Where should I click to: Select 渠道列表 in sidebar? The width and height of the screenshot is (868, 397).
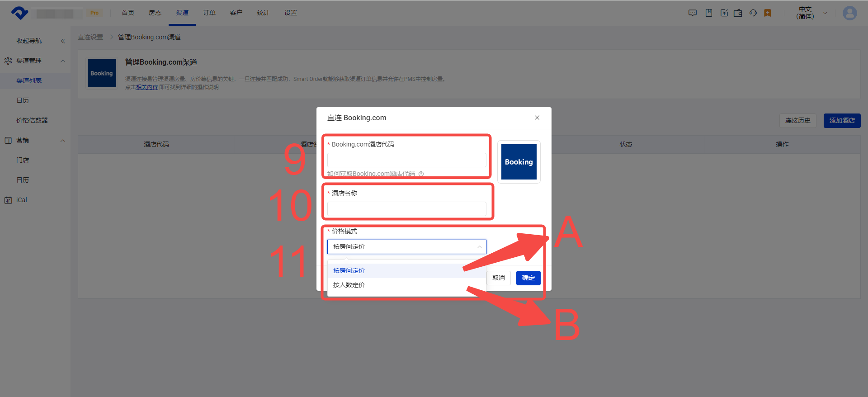click(x=35, y=80)
